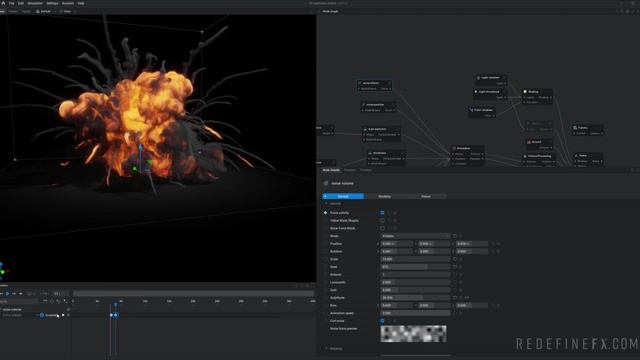The height and width of the screenshot is (360, 640).
Task: Click the Rotation Y value field
Action: click(434, 251)
